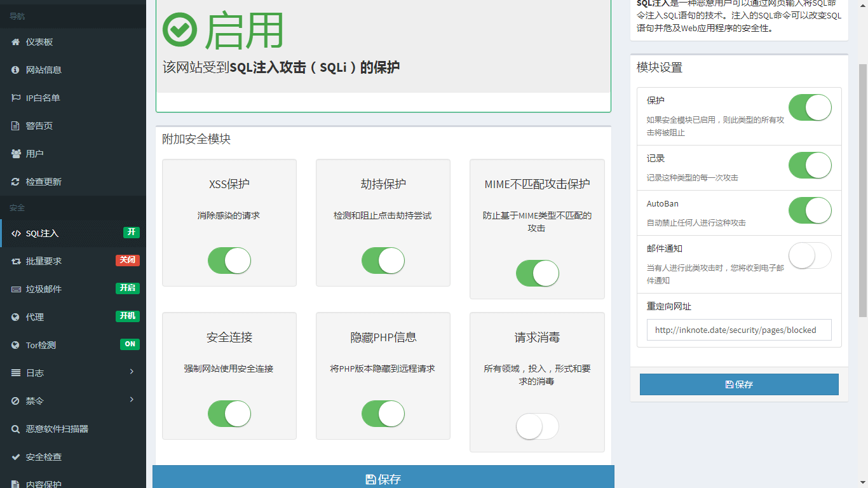Image resolution: width=868 pixels, height=488 pixels.
Task: Click the text 消除感染的请求
Action: click(x=229, y=215)
